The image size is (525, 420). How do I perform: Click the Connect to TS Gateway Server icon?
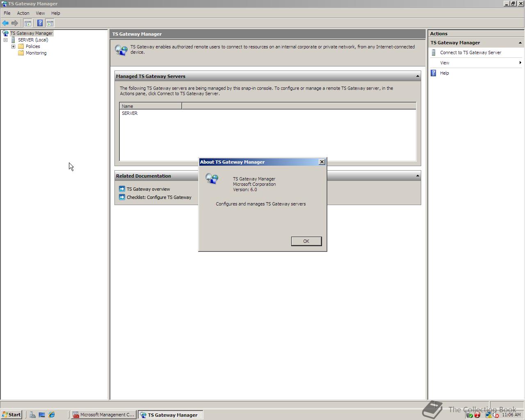434,52
